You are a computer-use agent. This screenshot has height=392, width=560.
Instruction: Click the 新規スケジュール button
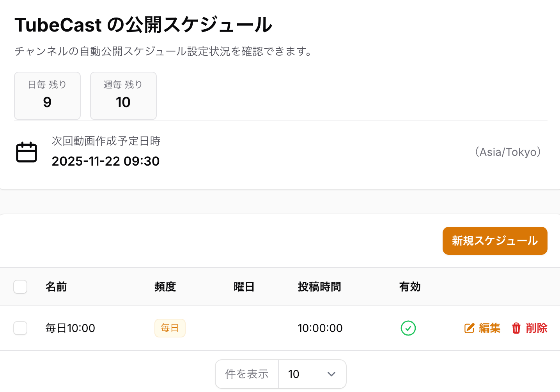[x=495, y=241]
